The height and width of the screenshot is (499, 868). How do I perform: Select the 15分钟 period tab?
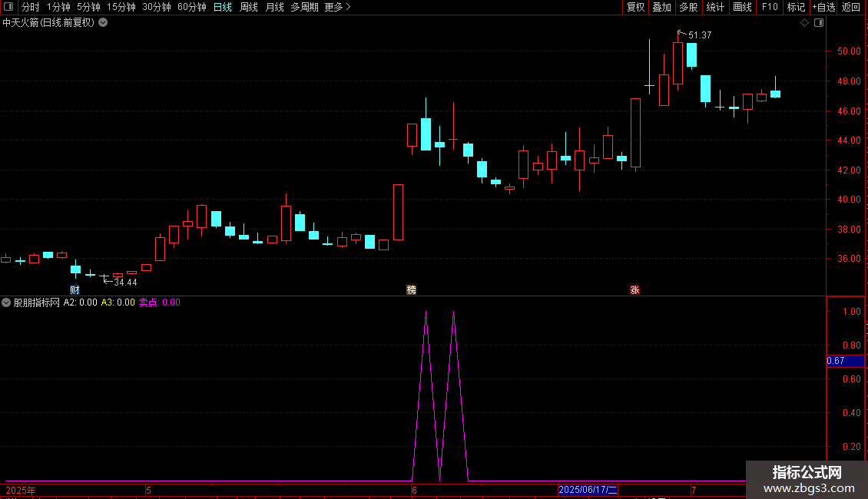[121, 7]
